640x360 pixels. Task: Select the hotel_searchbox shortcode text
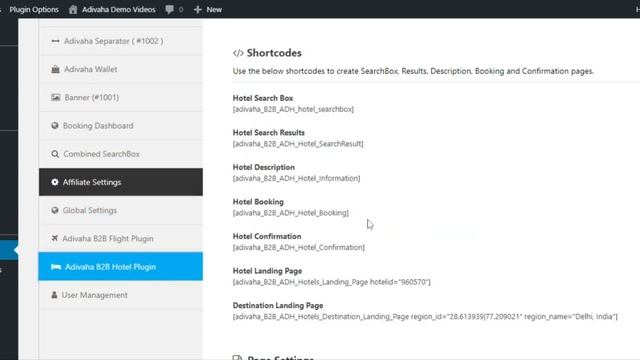[293, 109]
